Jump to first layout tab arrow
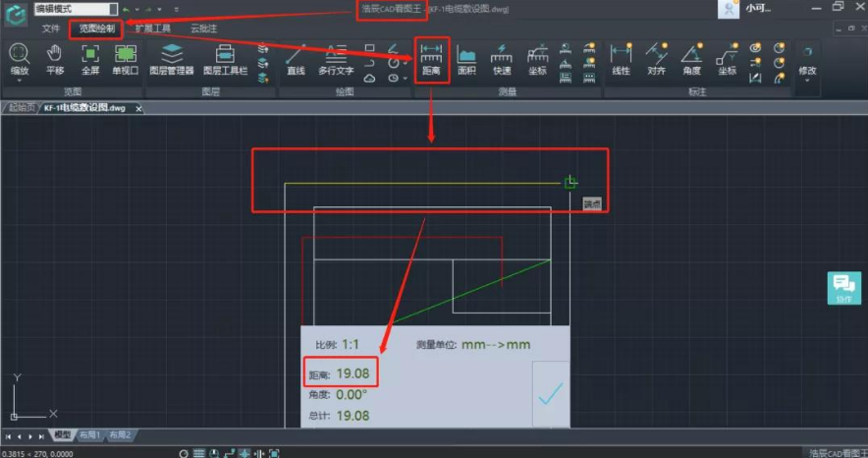 click(8, 436)
